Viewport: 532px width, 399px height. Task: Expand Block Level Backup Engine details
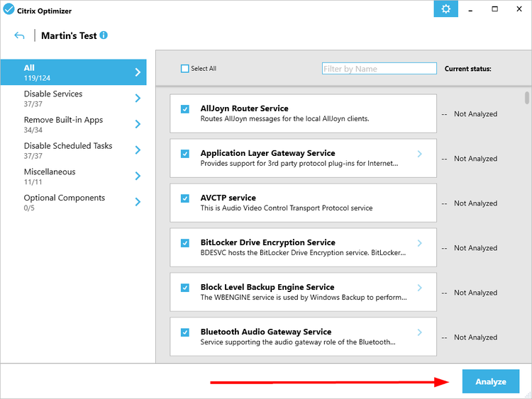click(420, 288)
